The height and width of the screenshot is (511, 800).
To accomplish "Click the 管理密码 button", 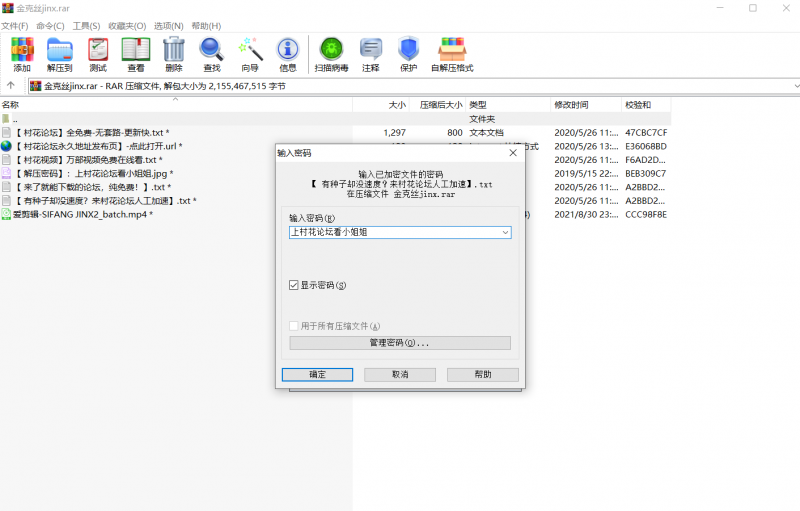I will click(399, 343).
